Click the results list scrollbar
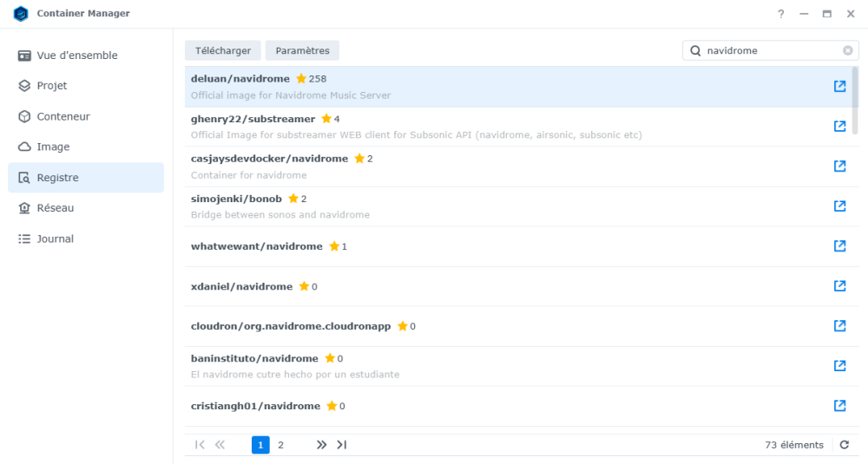This screenshot has height=464, width=868. tap(855, 101)
